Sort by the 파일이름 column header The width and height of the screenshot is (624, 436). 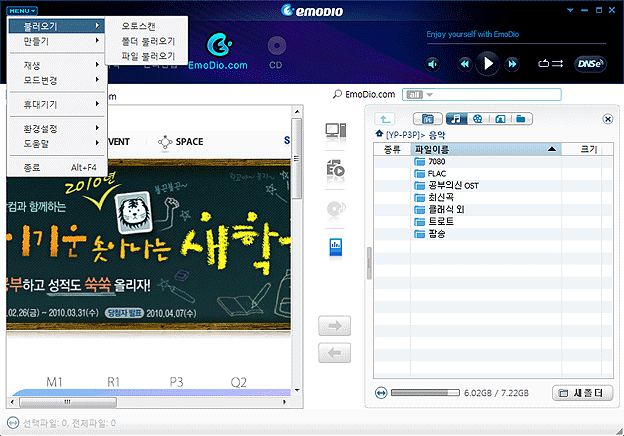pos(486,149)
